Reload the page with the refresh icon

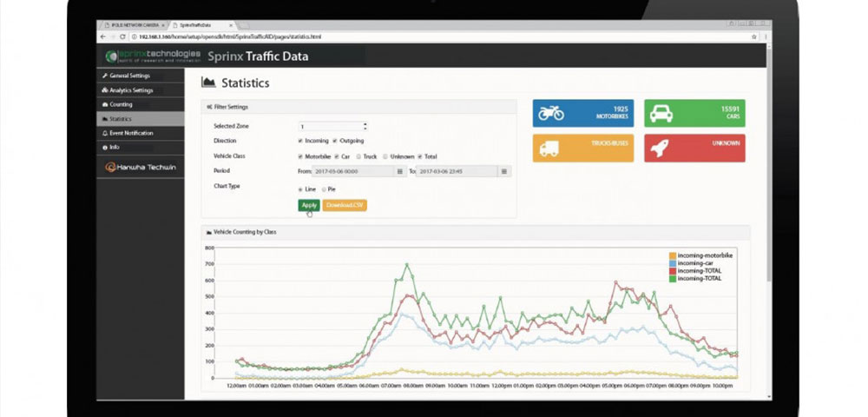[x=122, y=36]
